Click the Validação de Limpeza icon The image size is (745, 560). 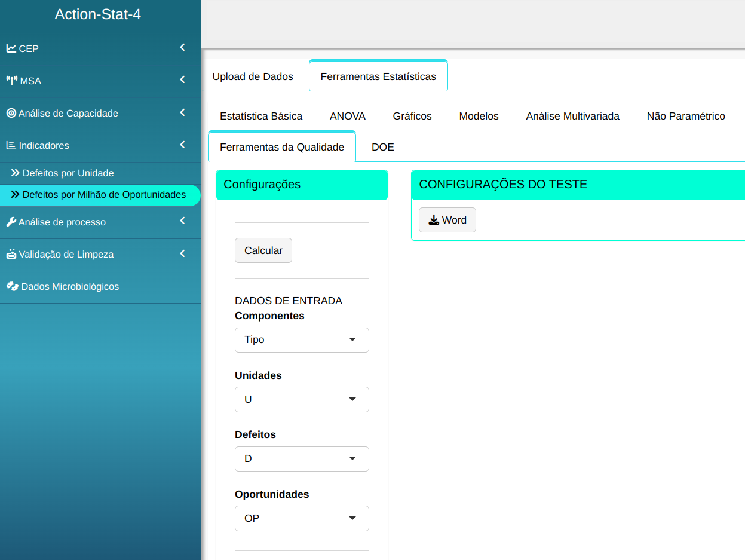coord(11,254)
